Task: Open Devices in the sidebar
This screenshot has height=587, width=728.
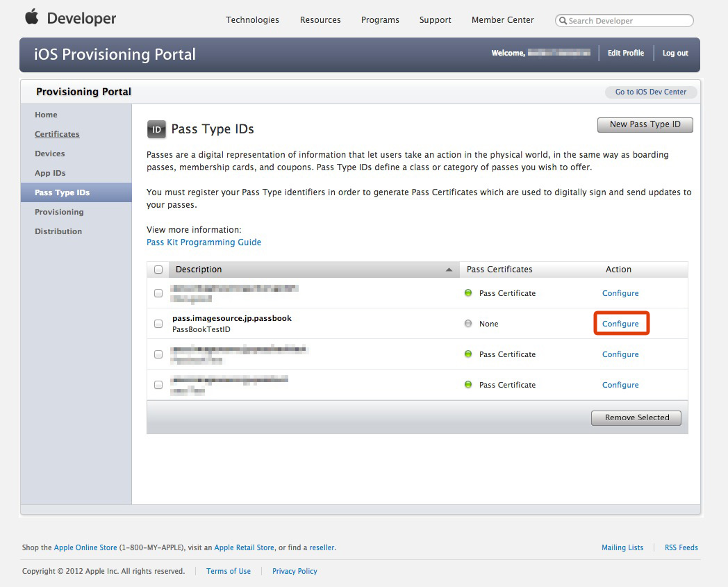Action: pyautogui.click(x=50, y=154)
